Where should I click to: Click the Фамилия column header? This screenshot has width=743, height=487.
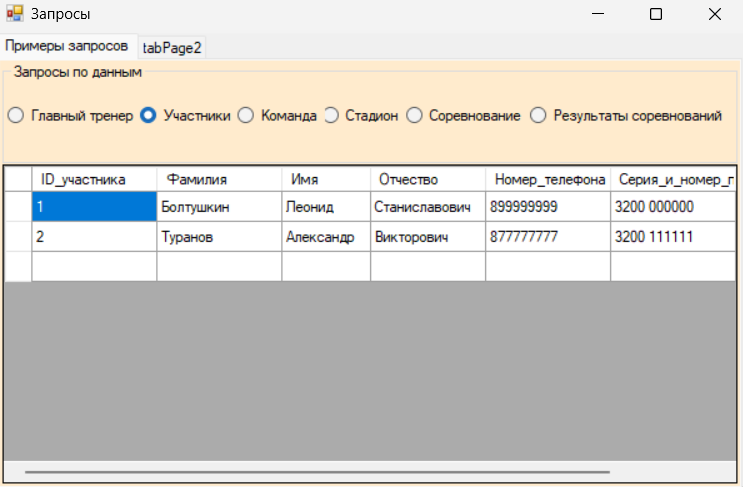[x=219, y=179]
